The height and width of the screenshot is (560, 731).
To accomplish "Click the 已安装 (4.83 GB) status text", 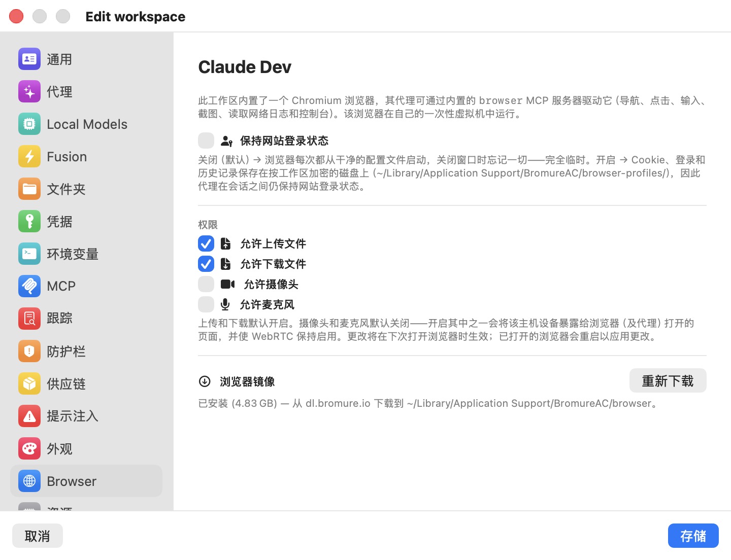I will [238, 404].
